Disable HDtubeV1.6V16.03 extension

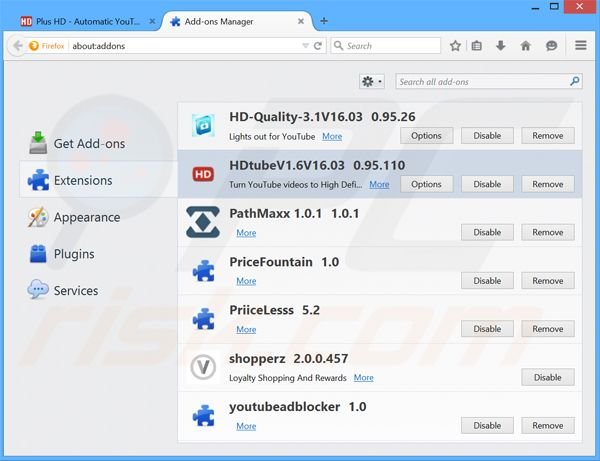click(487, 184)
